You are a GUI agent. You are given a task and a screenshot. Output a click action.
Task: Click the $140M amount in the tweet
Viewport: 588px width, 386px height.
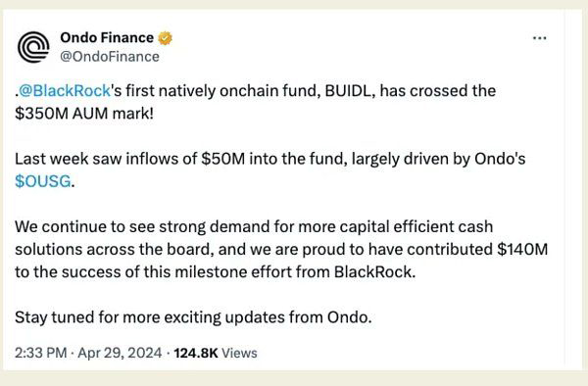(x=522, y=249)
